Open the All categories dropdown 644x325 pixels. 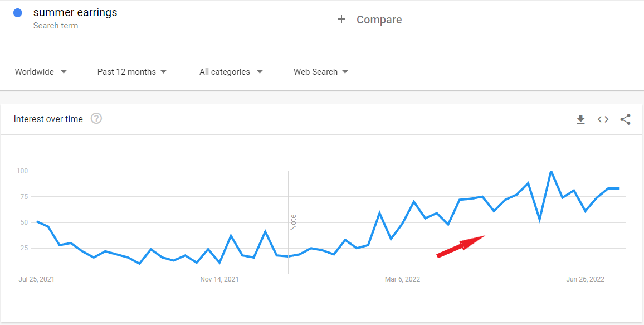pyautogui.click(x=224, y=71)
